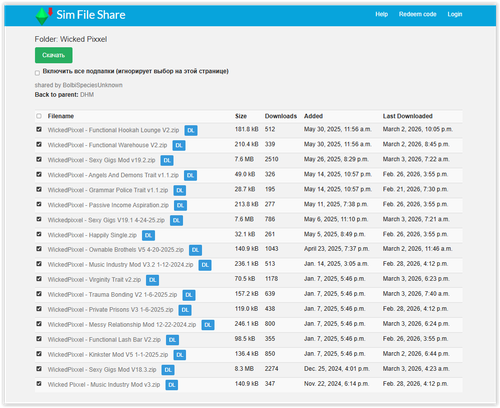Click DL for Grammar Police Trait v1.1
Image resolution: width=500 pixels, height=408 pixels.
(x=180, y=190)
